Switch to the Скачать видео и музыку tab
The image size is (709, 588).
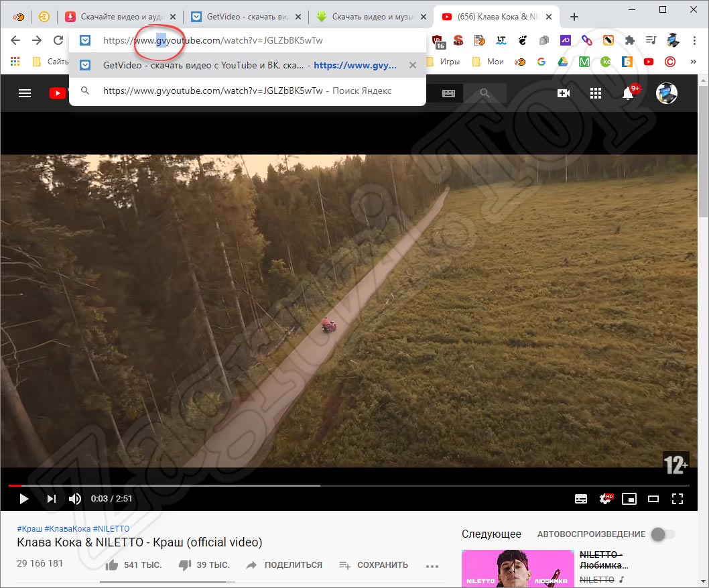coord(372,17)
